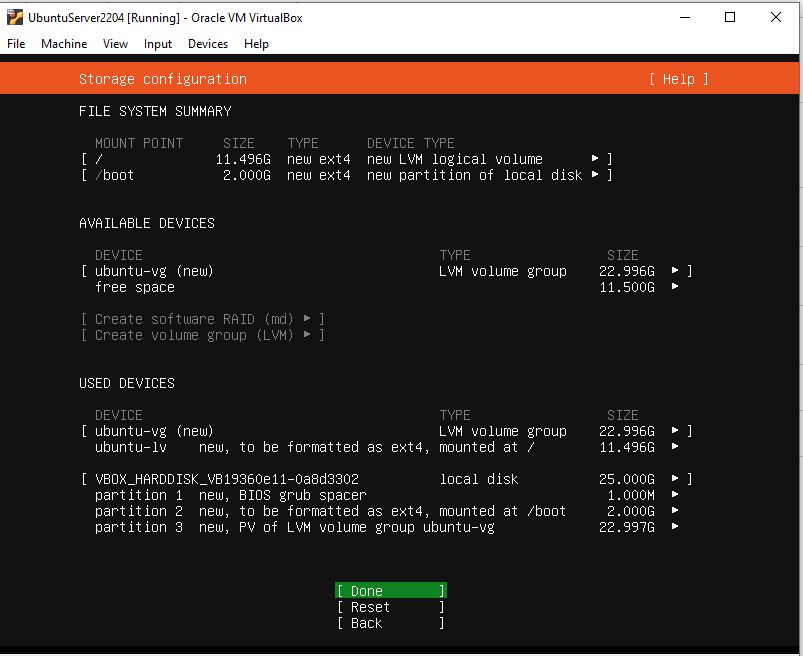Select the ubuntu-lv logical volume row
803x656 pixels.
[387, 447]
